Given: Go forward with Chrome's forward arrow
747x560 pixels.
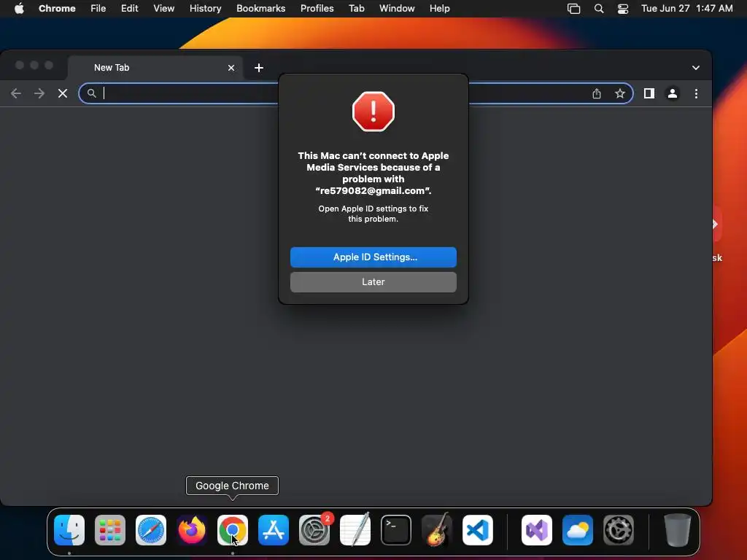Looking at the screenshot, I should click(39, 93).
